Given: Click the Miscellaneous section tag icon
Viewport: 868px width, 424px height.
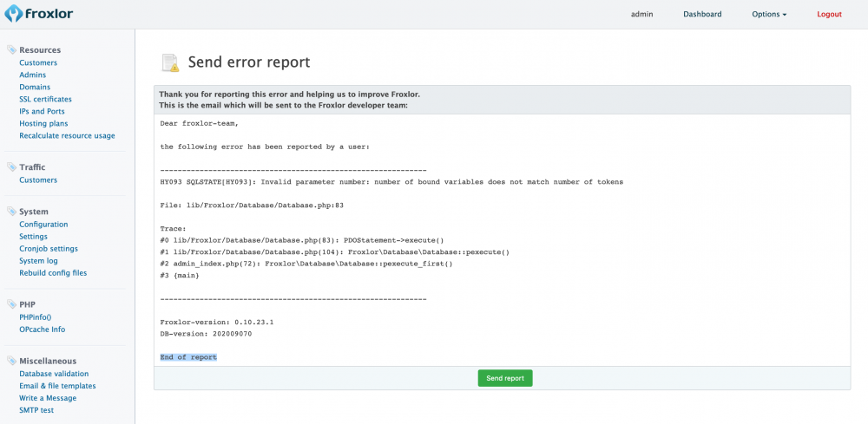Looking at the screenshot, I should tap(11, 361).
